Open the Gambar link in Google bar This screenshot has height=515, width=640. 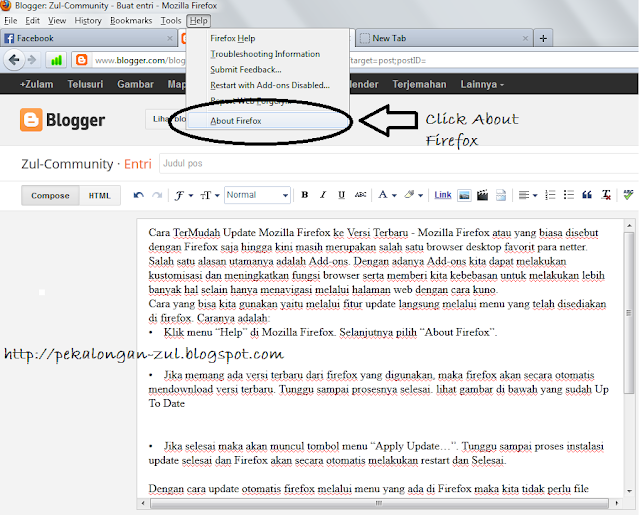tap(135, 84)
